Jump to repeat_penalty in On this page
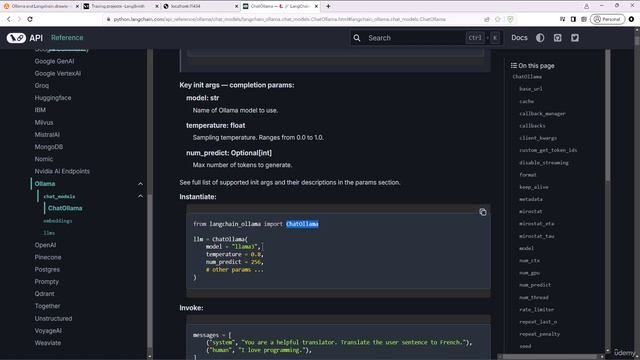The width and height of the screenshot is (640, 360). pos(539,334)
